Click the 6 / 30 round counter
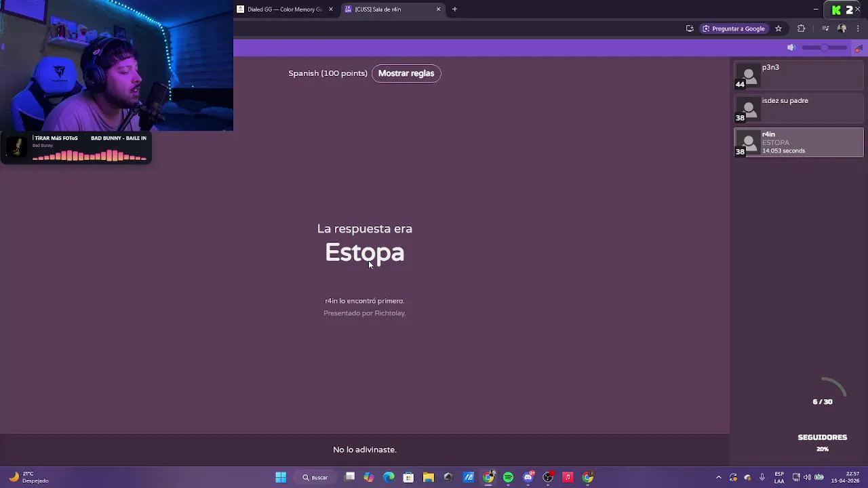Screen dimensions: 868x488 pos(822,402)
